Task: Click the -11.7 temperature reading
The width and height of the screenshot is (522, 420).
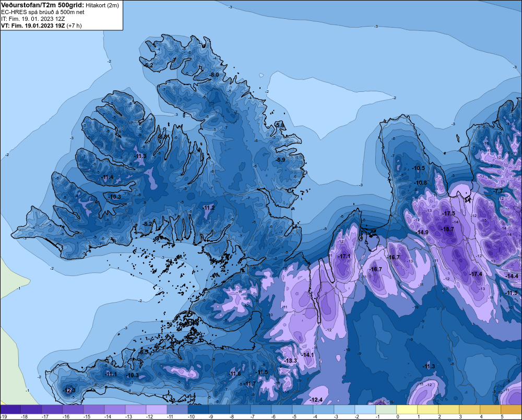Action: tap(250, 383)
